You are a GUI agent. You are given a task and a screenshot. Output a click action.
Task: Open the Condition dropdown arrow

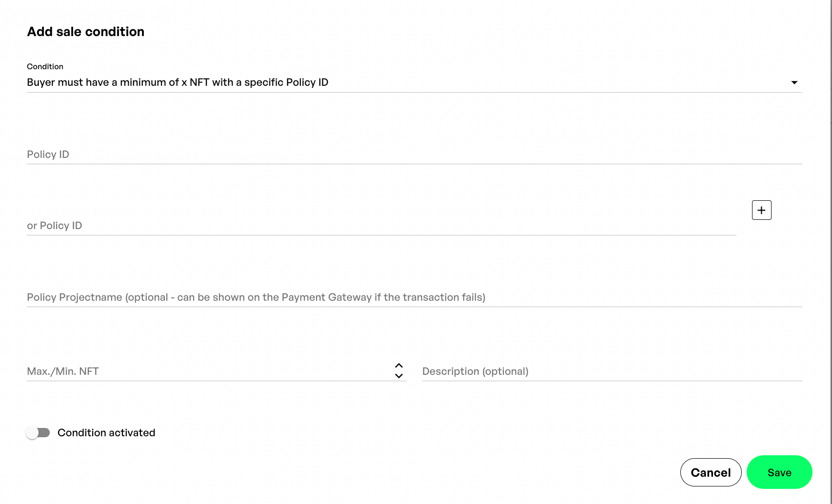[794, 82]
